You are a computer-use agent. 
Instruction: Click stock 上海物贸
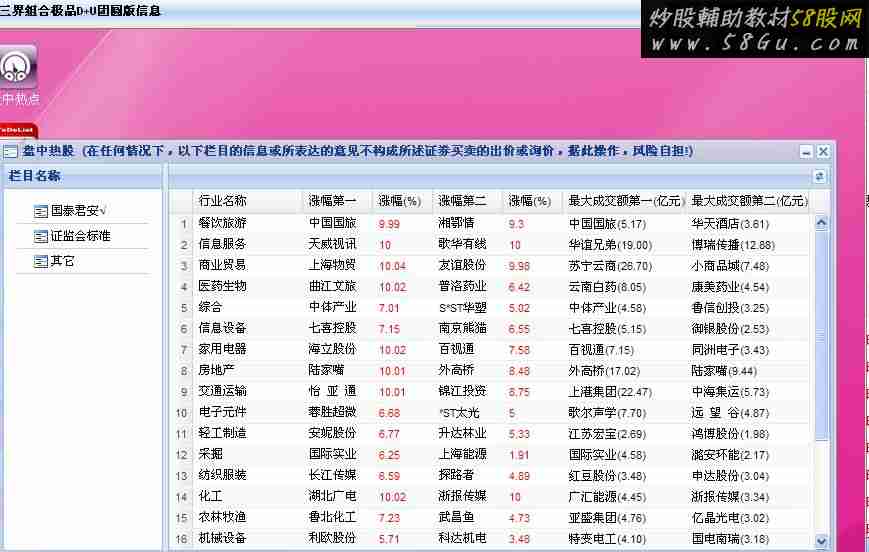point(333,265)
